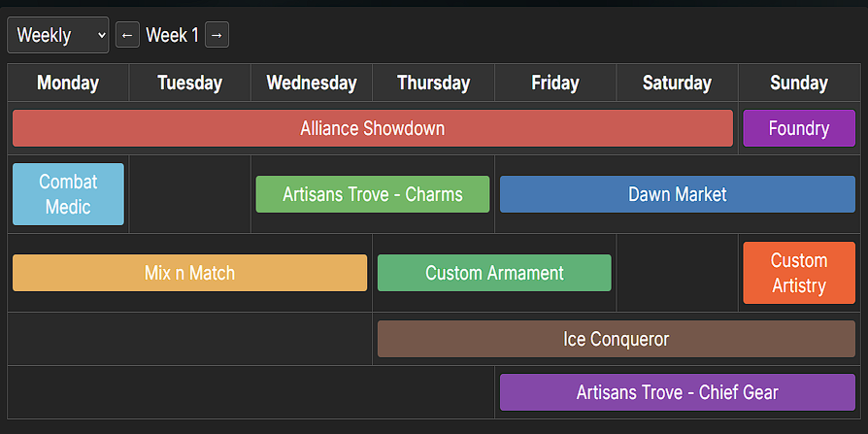Screen dimensions: 868x434
Task: Open the Dawn Market event bar
Action: 677,194
